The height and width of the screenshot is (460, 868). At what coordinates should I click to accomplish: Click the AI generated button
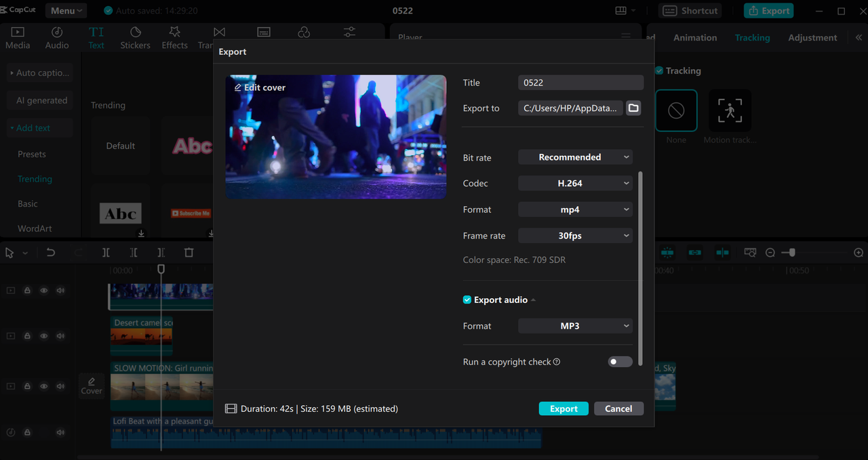coord(39,100)
